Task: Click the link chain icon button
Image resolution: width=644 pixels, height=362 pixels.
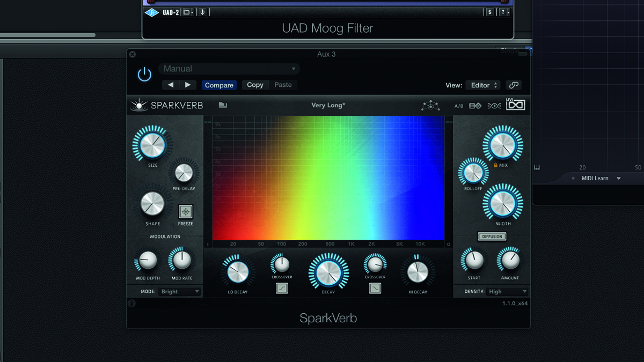Action: coord(514,85)
